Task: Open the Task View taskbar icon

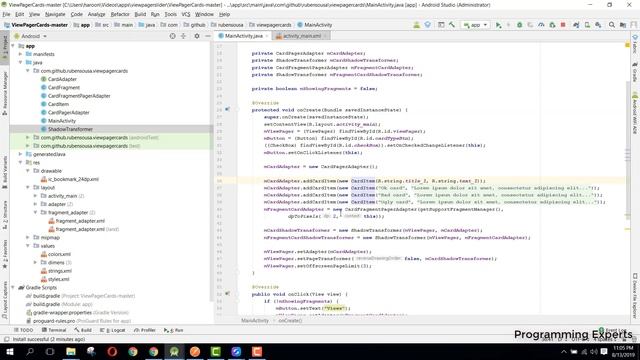Action: (50, 351)
